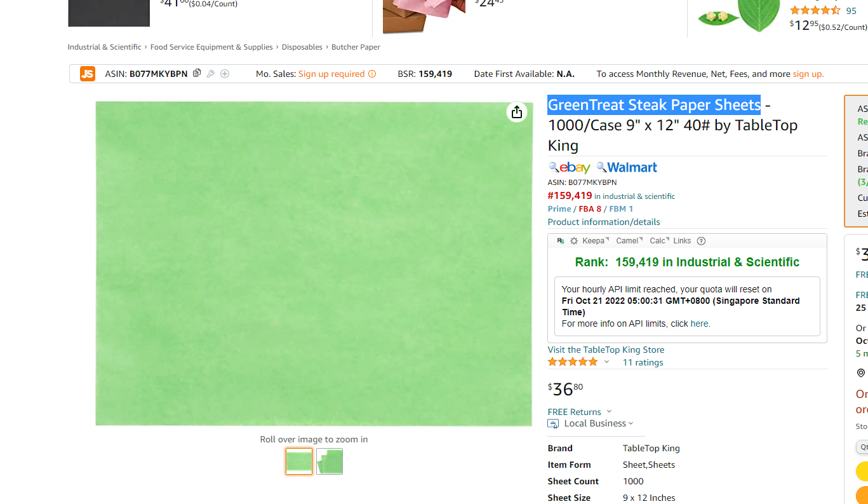
Task: Open Product information/details link
Action: coord(604,222)
